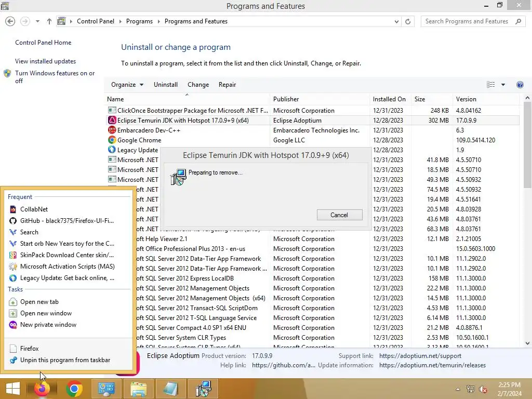Unpin this program from taskbar

69,360
